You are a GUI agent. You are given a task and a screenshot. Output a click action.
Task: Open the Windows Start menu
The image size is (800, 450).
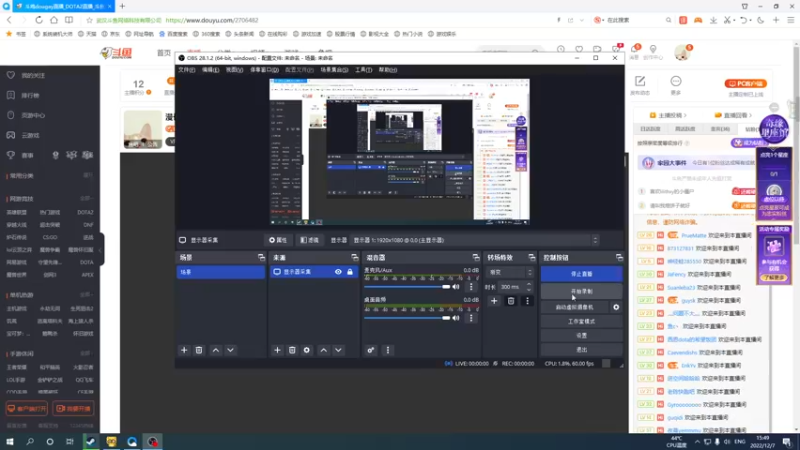tap(10, 441)
